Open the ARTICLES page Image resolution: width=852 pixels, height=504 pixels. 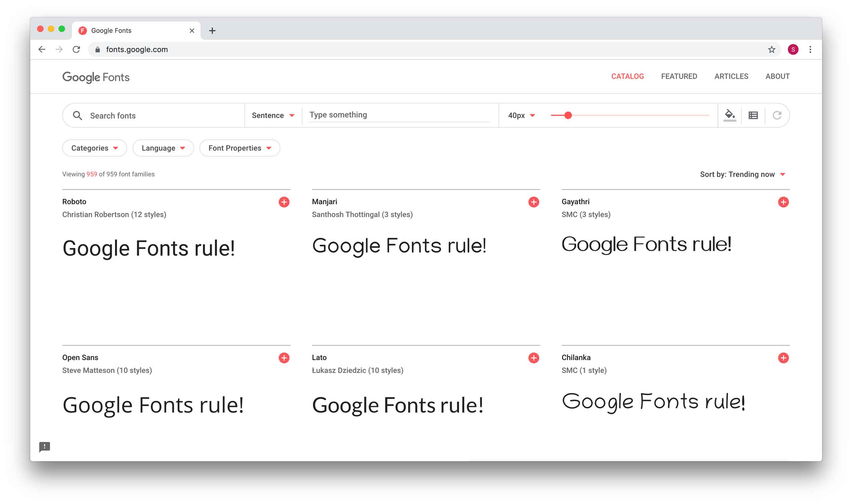point(731,76)
